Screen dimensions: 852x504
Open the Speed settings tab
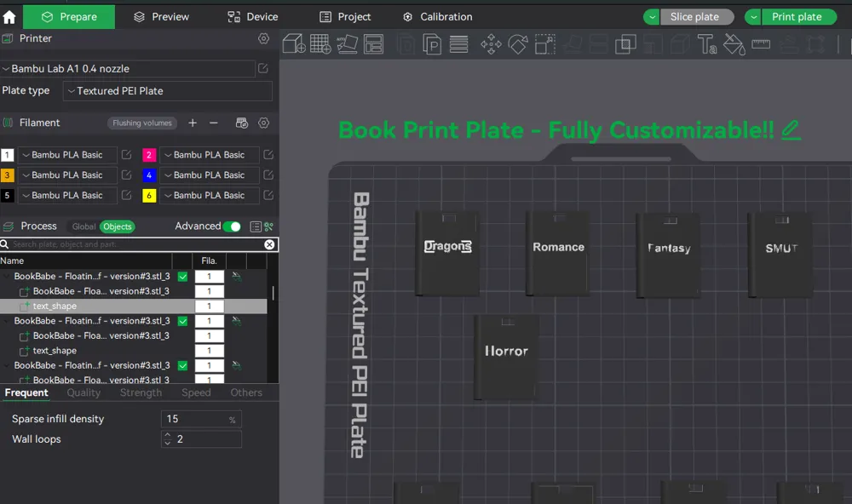click(196, 392)
